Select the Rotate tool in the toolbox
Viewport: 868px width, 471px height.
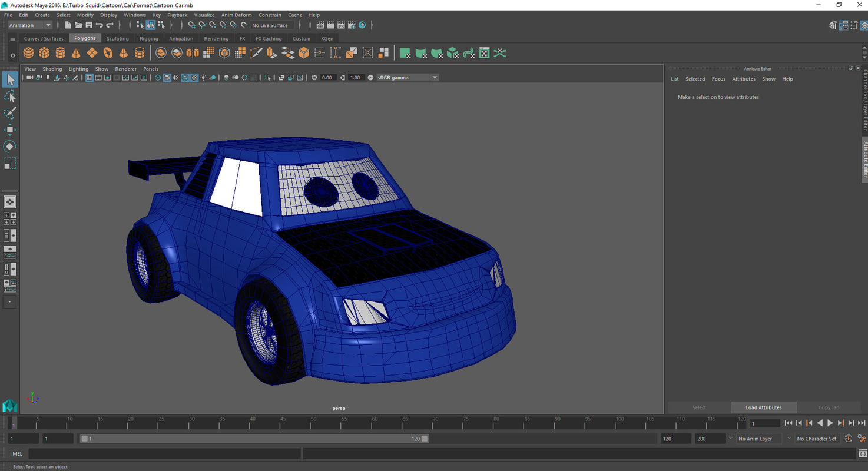pyautogui.click(x=10, y=147)
